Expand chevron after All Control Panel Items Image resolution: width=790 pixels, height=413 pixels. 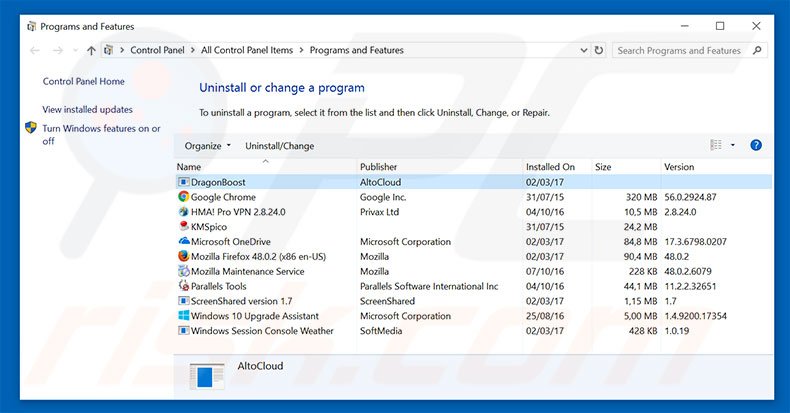point(301,50)
